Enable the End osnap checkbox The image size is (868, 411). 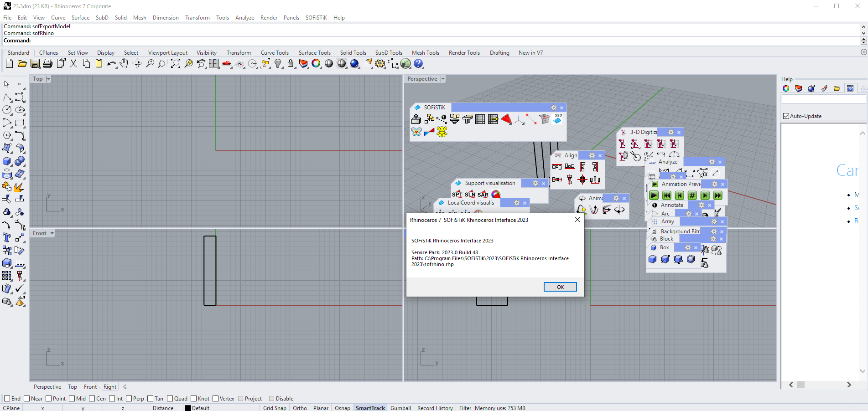coord(7,399)
